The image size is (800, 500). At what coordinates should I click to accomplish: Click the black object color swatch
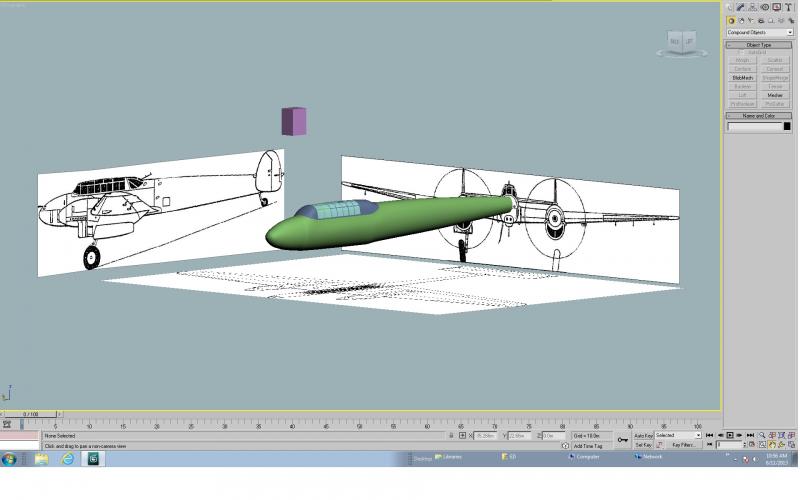pos(787,126)
